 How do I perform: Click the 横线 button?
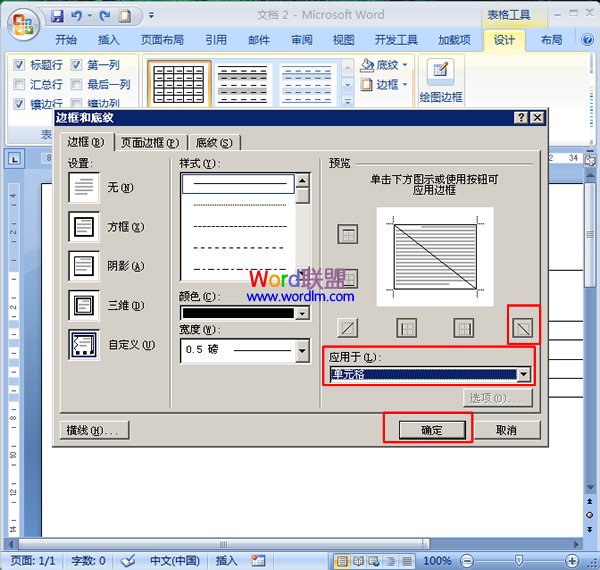(x=95, y=430)
